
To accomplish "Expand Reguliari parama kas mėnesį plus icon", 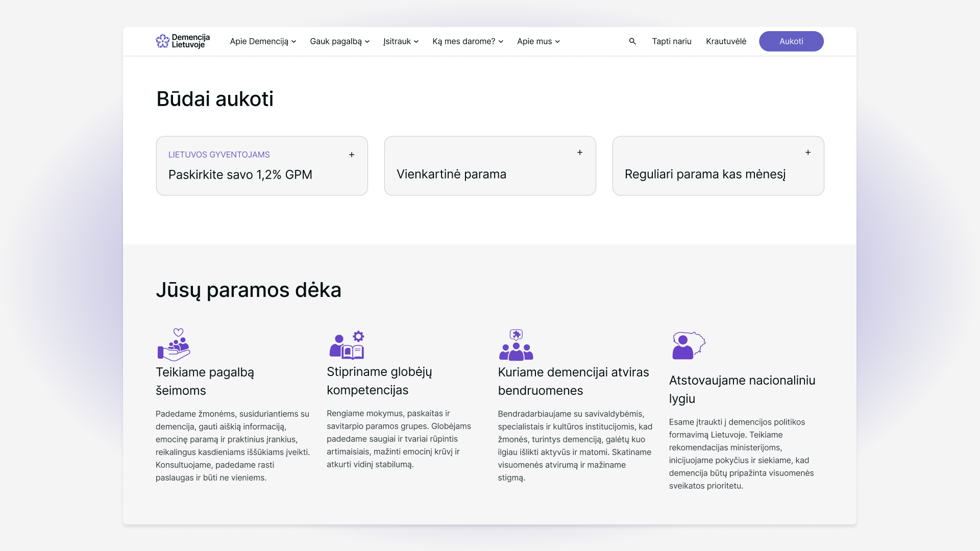I will (x=808, y=153).
